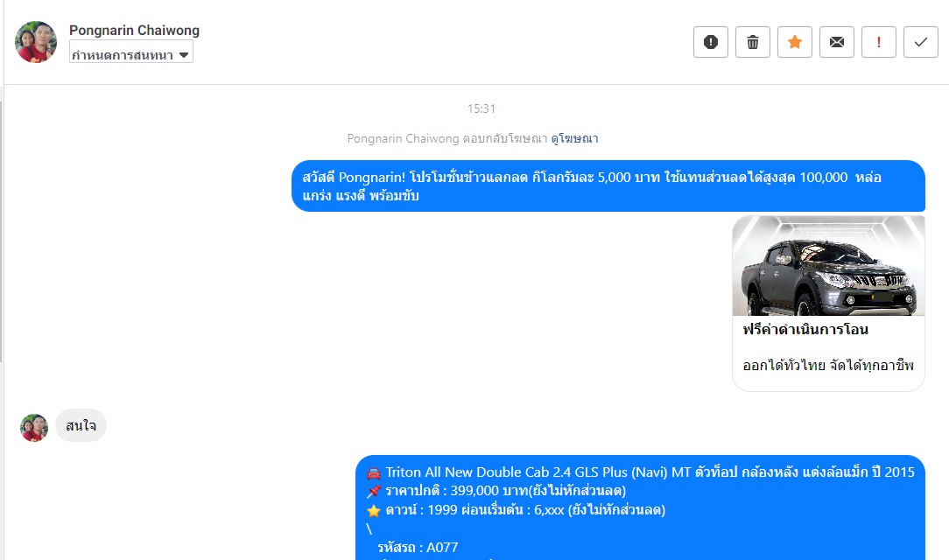Expand the arrow next to กำหนดการสนทนา
Viewport: 949px width, 560px height.
(184, 55)
